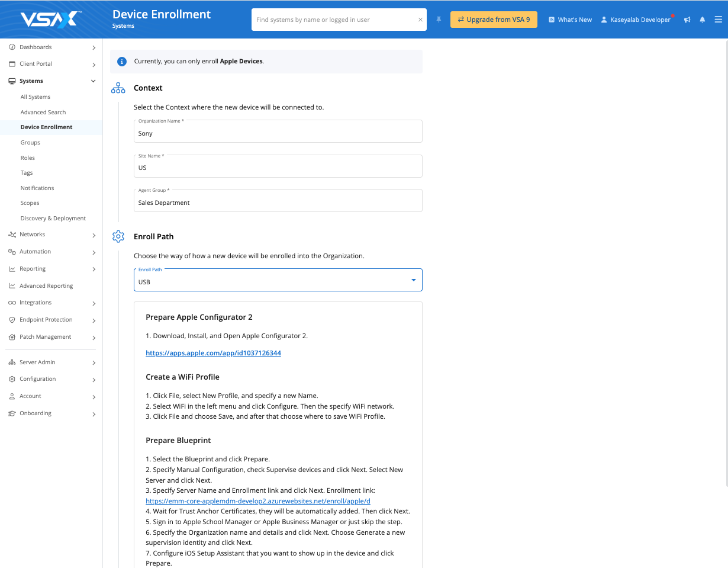The width and height of the screenshot is (728, 568).
Task: Open What's New
Action: 570,20
